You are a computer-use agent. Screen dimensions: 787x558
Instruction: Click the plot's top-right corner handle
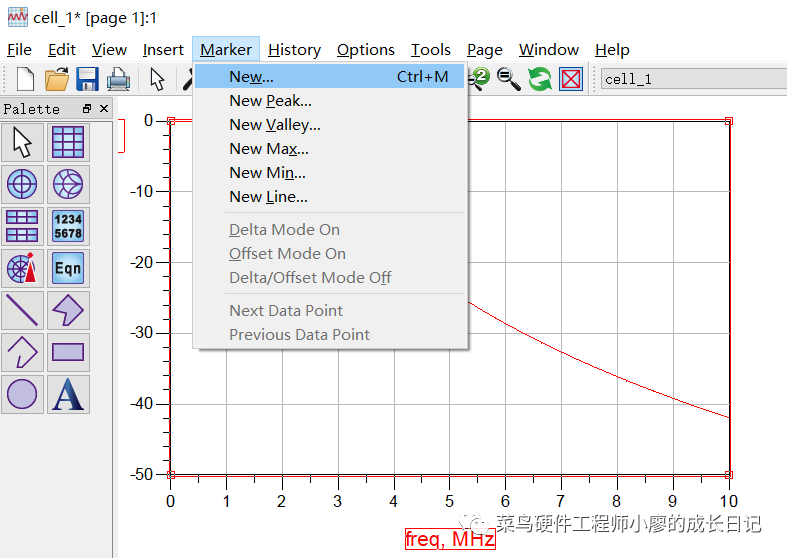(729, 121)
